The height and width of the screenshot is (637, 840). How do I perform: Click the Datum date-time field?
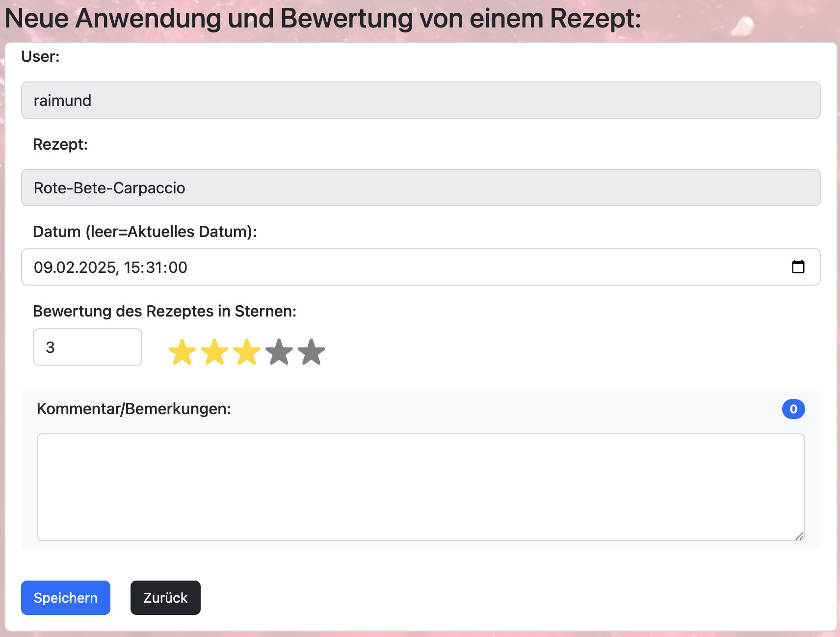421,267
